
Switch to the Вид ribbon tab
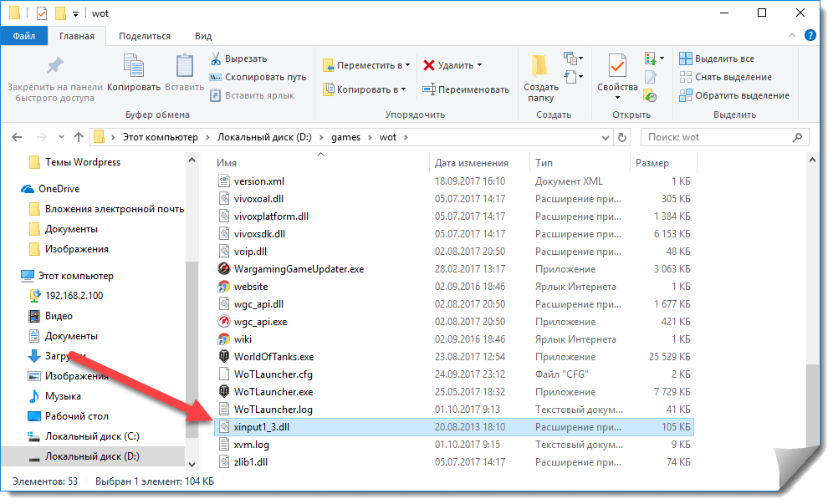click(x=203, y=36)
